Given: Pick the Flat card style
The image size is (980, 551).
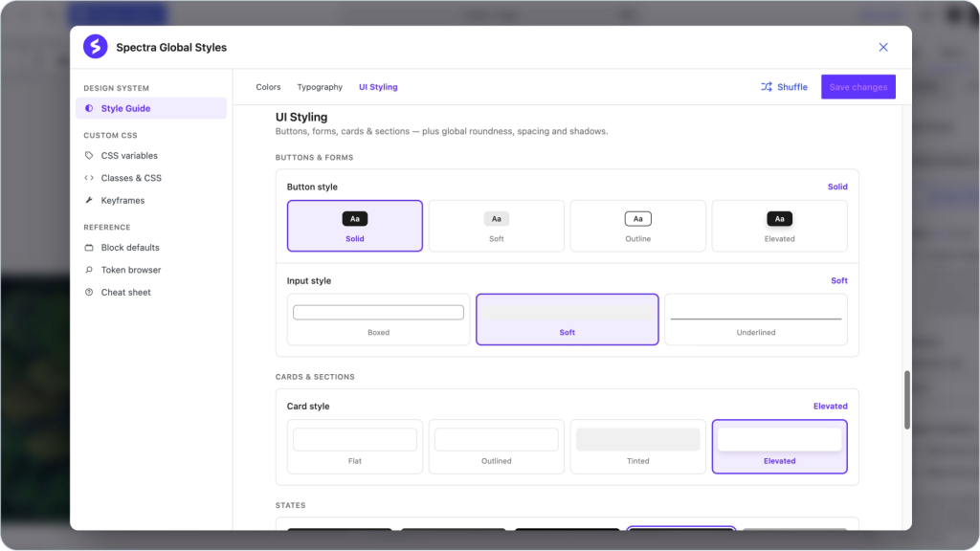Looking at the screenshot, I should pos(355,447).
